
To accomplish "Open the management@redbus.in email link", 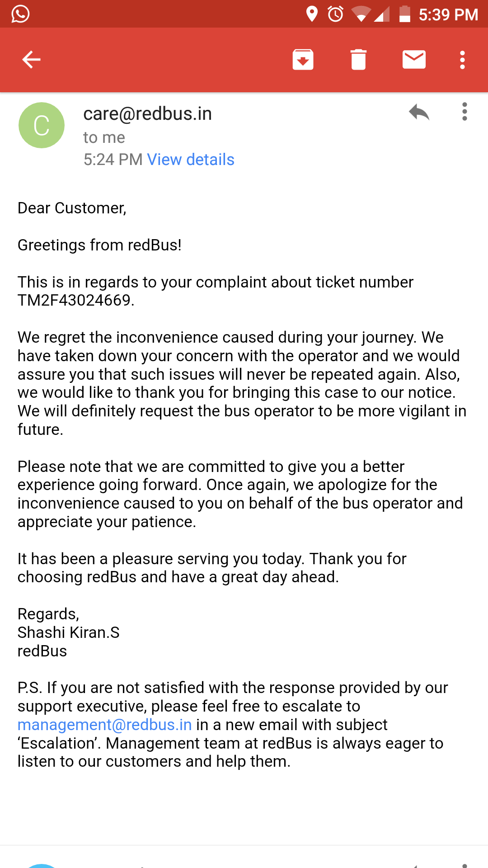I will click(105, 725).
